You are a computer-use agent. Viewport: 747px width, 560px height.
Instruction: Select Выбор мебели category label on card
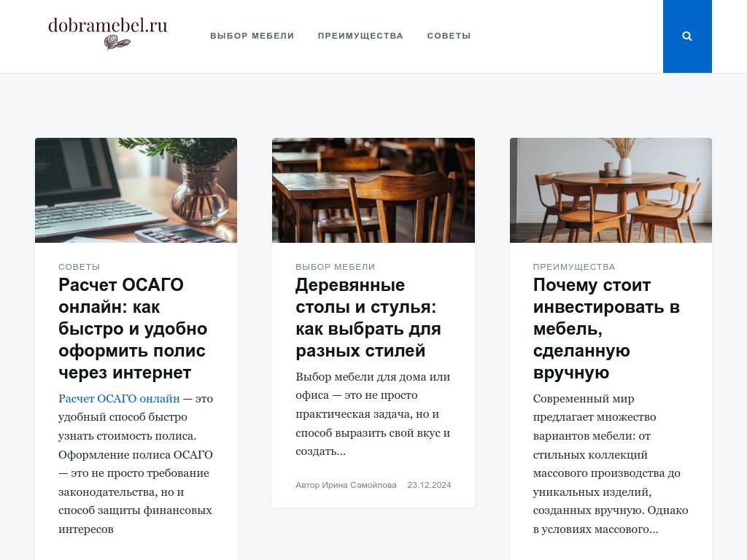click(335, 267)
